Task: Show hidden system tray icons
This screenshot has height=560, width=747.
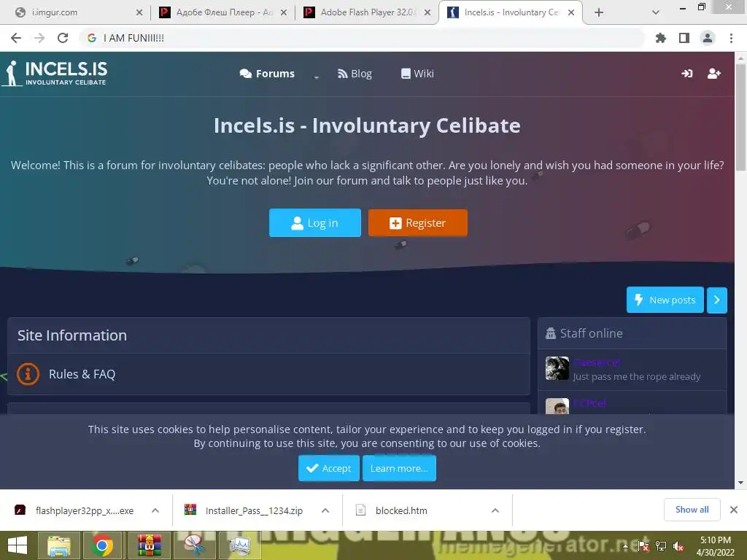Action: [x=625, y=546]
